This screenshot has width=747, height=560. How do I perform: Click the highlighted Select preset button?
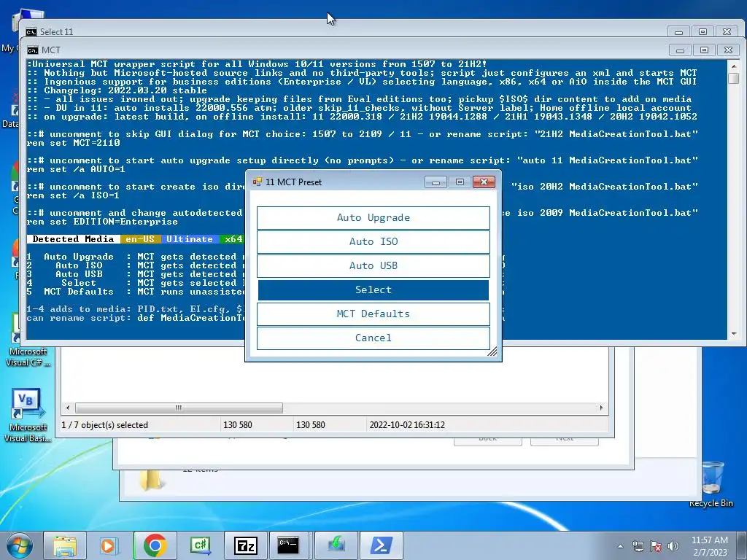tap(373, 290)
